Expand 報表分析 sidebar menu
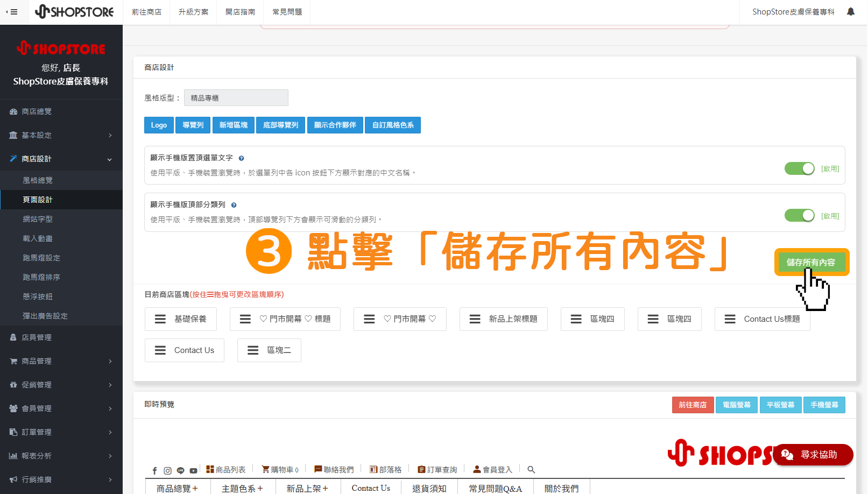 pyautogui.click(x=61, y=456)
